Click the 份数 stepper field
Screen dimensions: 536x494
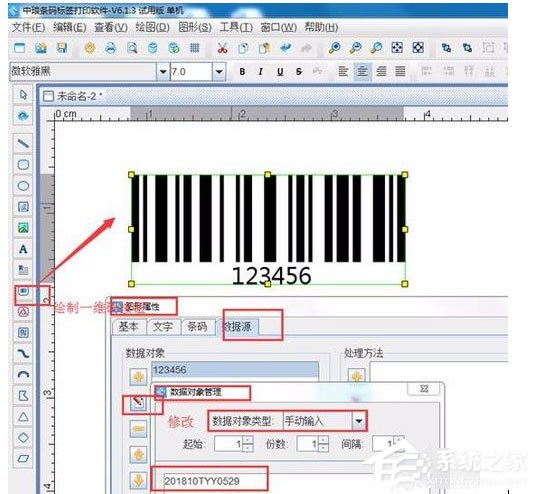click(313, 444)
